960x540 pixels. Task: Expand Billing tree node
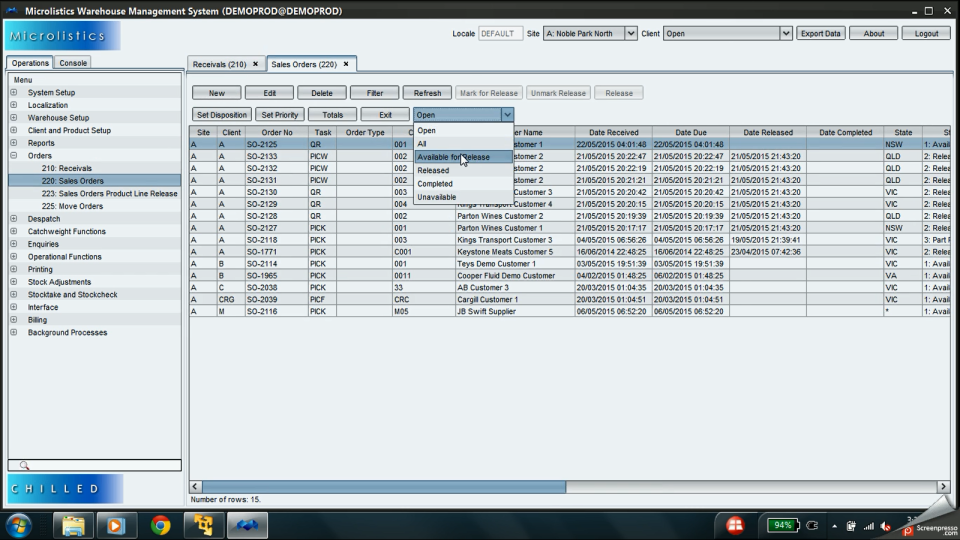13,320
